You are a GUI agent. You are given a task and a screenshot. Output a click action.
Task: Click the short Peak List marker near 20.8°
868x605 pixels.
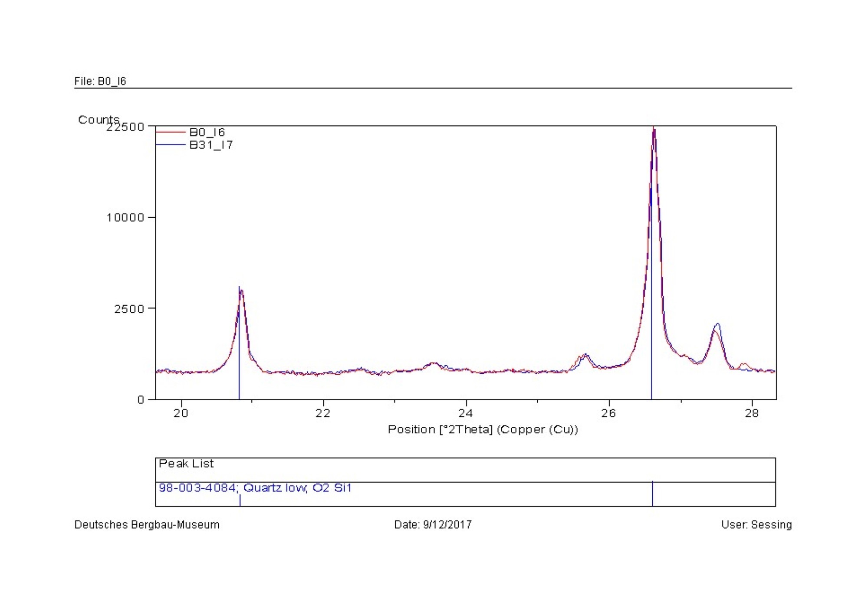point(240,500)
